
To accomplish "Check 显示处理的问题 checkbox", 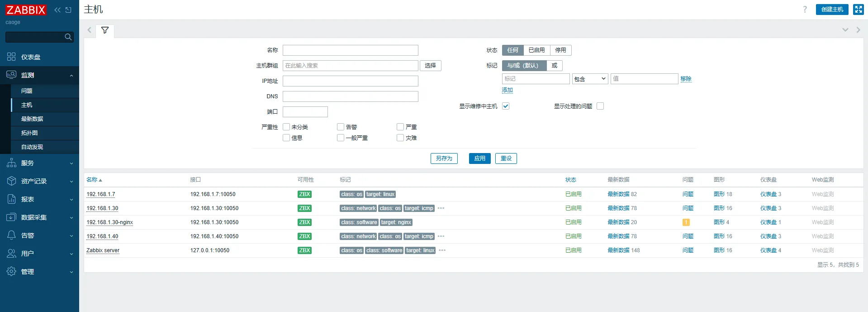I will [600, 106].
